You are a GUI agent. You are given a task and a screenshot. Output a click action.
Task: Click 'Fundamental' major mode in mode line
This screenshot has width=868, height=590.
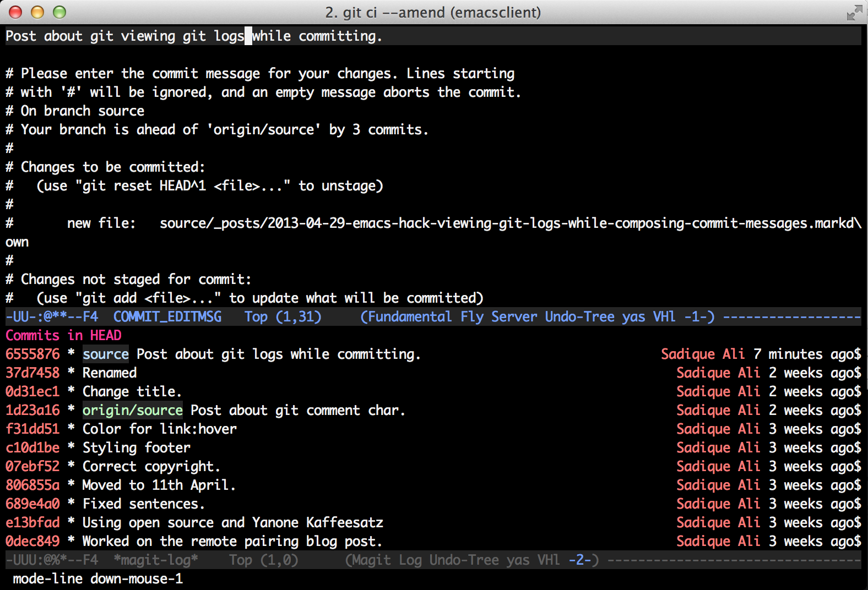(x=410, y=316)
